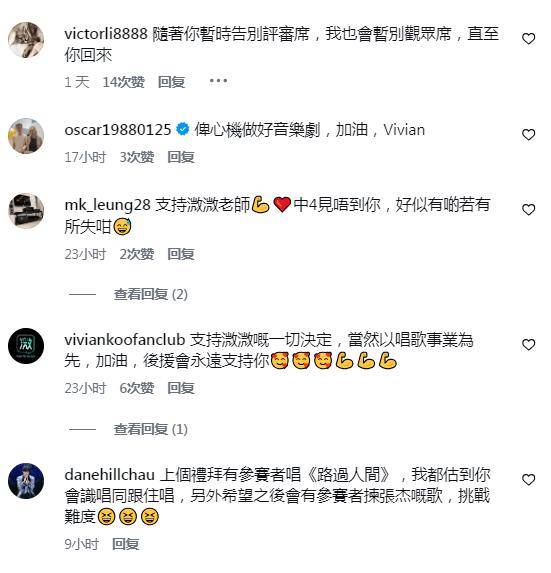View the 14次赞 likes on victorli8888's comment
Image resolution: width=551 pixels, height=573 pixels.
(x=124, y=82)
